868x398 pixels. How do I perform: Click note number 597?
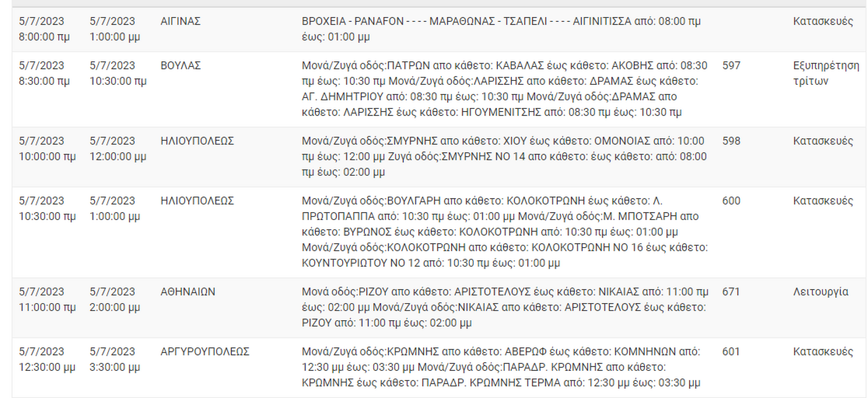tap(731, 66)
